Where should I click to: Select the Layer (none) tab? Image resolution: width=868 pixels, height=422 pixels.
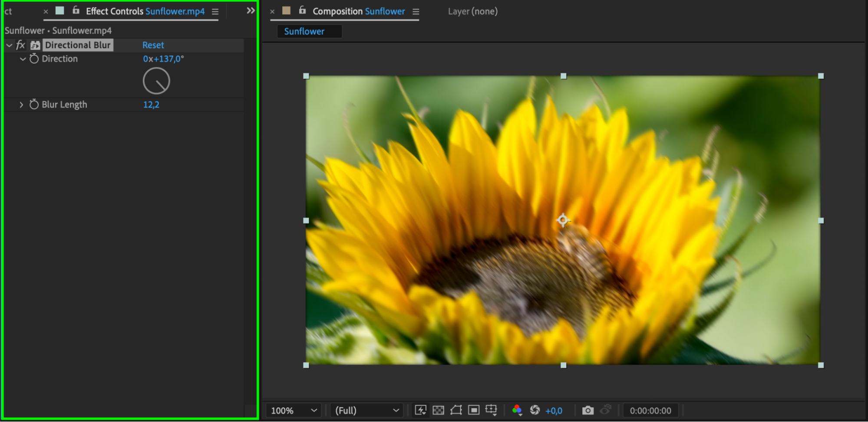point(472,11)
